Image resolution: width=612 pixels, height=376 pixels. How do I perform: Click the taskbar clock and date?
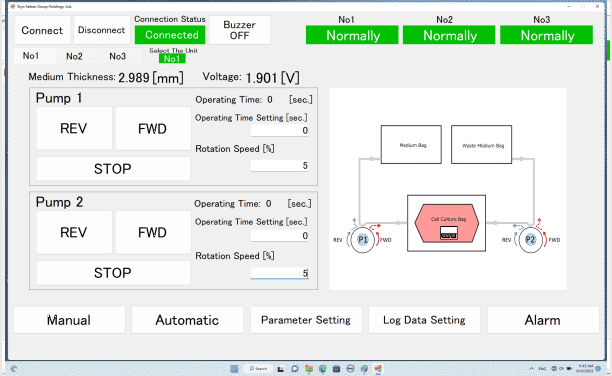(x=585, y=369)
